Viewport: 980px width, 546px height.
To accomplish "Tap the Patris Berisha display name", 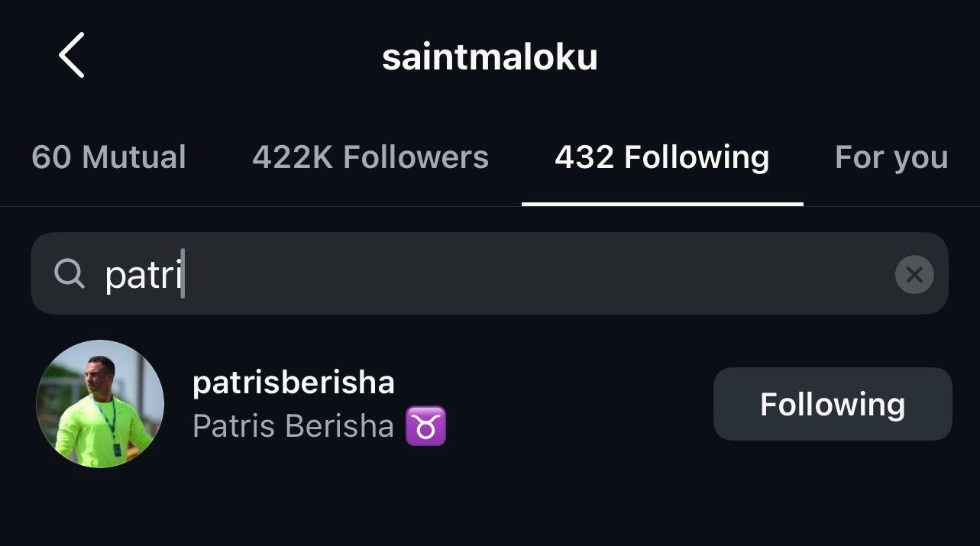I will pos(293,426).
